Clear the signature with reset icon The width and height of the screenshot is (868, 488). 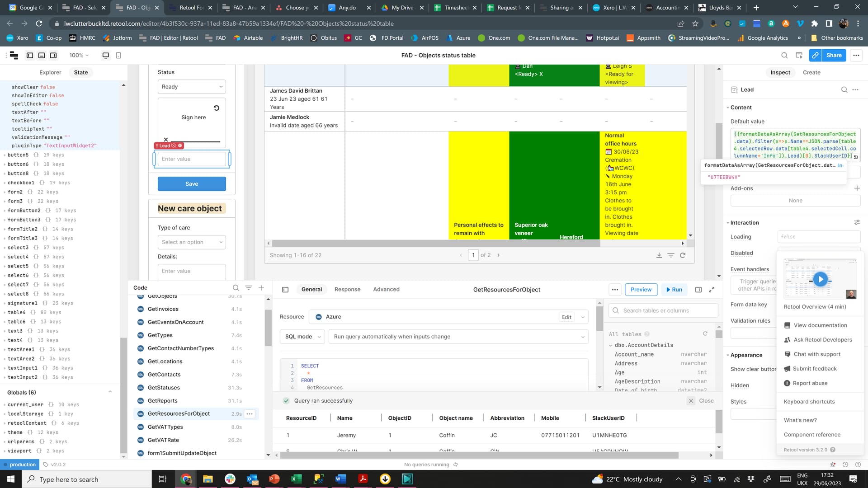point(216,108)
